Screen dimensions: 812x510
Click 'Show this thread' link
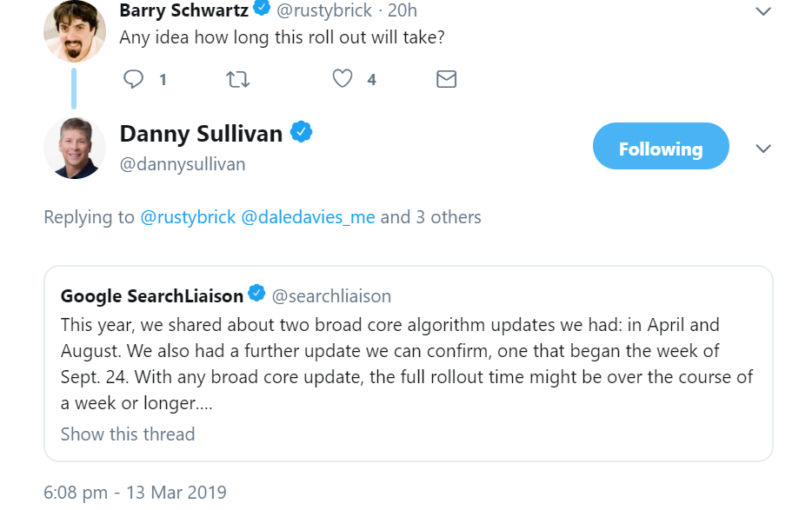(x=128, y=434)
